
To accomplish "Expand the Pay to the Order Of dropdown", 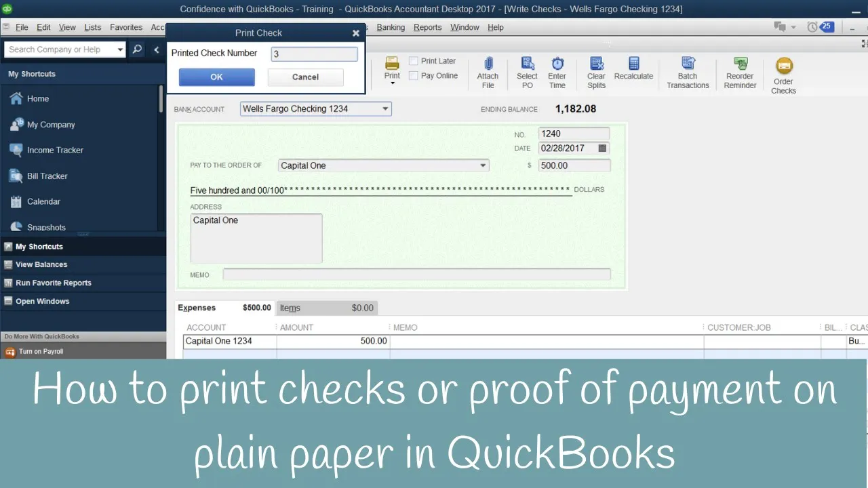I will click(x=483, y=165).
